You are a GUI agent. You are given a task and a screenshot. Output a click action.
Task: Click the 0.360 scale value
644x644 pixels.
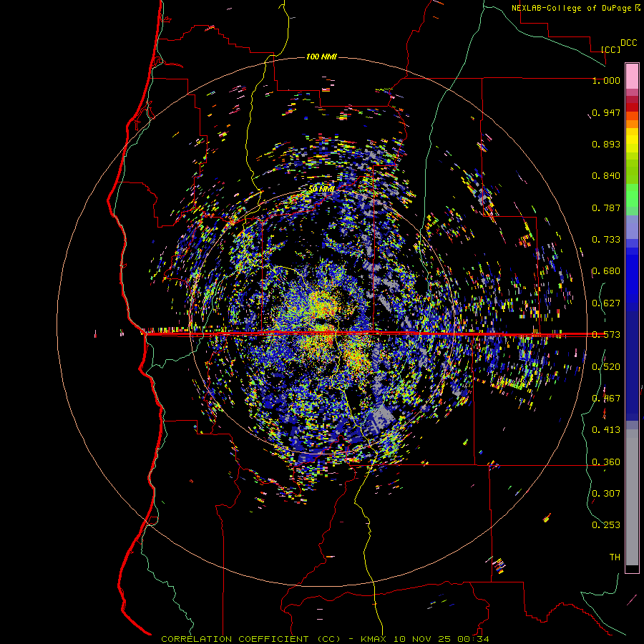606,462
